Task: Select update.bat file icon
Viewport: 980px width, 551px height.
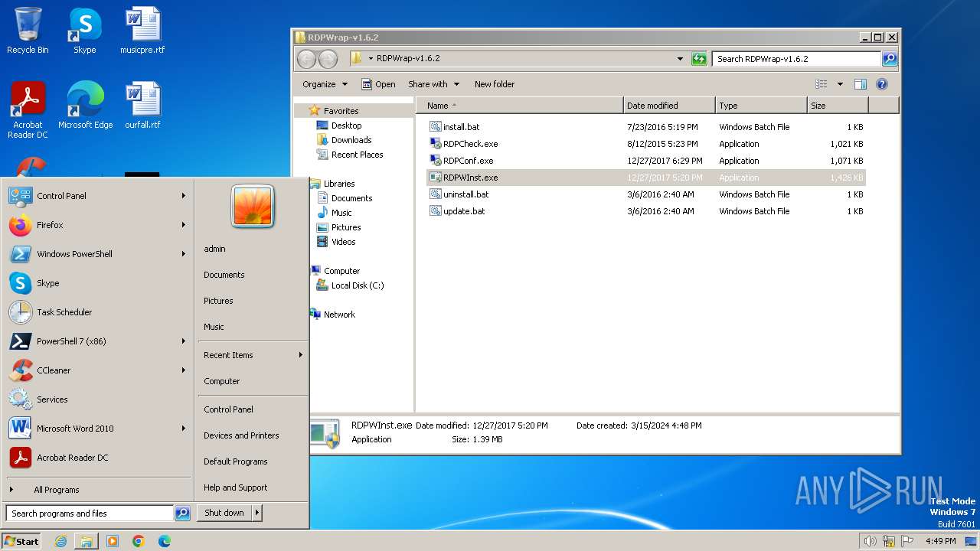Action: [x=436, y=211]
